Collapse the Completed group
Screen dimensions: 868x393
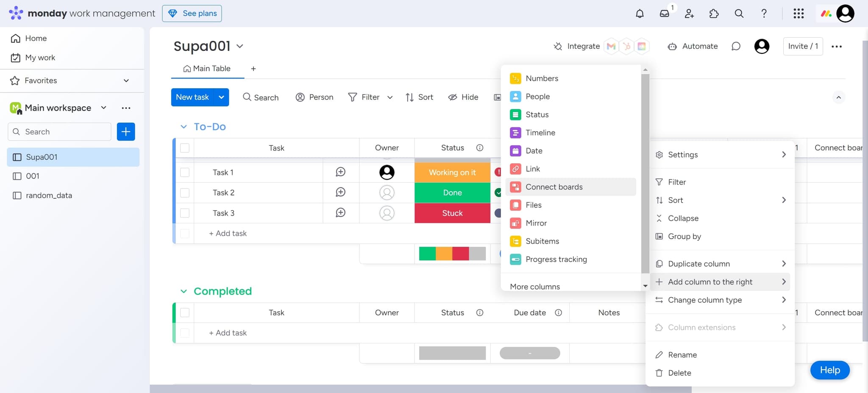[x=184, y=291]
